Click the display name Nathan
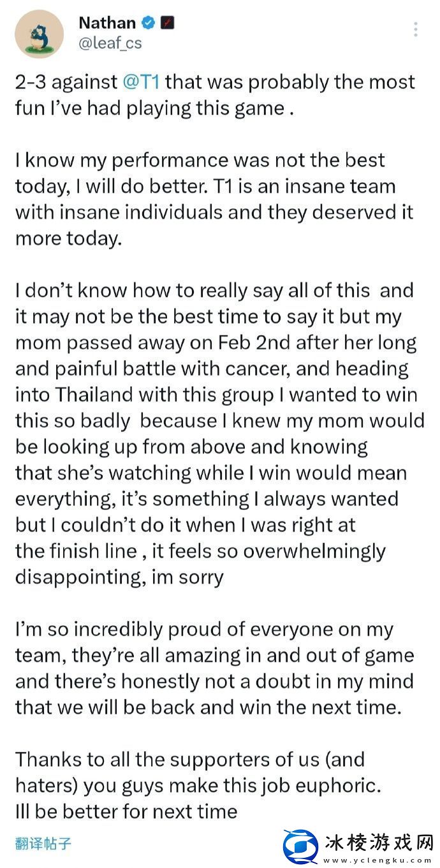Screen dimensions: 440x868 (106, 23)
